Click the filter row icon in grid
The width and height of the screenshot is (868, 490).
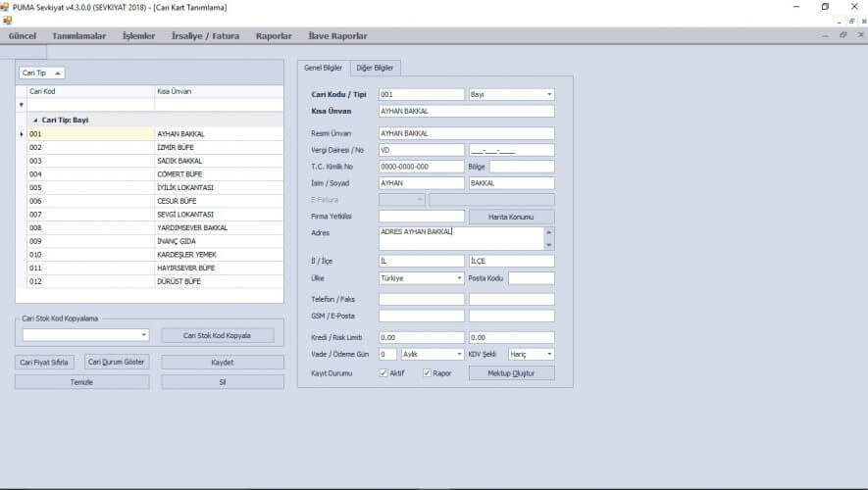click(x=22, y=105)
